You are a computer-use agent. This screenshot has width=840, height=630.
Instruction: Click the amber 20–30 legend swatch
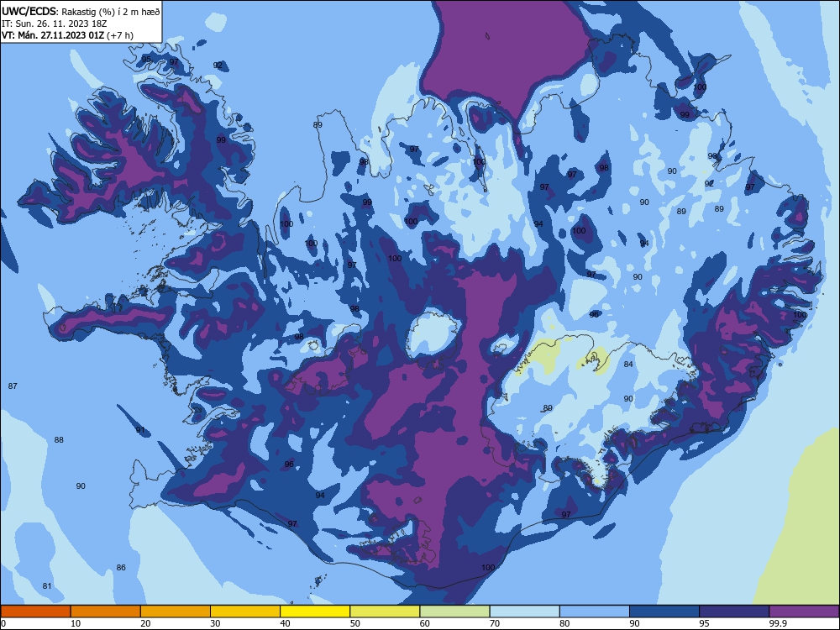176,612
